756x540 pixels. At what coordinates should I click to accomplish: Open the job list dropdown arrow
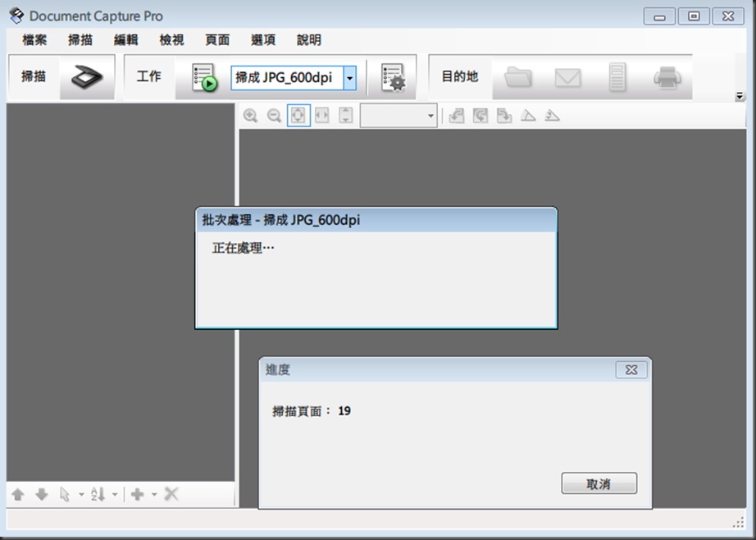(x=348, y=76)
